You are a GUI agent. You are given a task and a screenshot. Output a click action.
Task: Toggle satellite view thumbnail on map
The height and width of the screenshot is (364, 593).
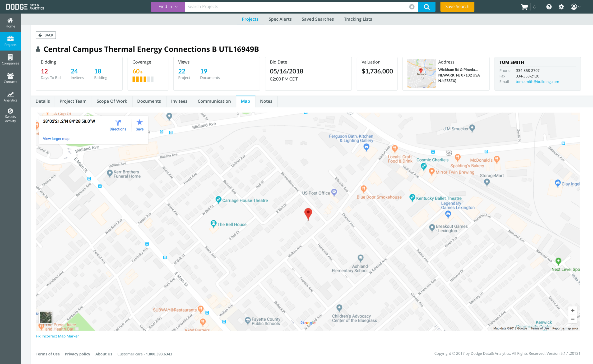(46, 317)
